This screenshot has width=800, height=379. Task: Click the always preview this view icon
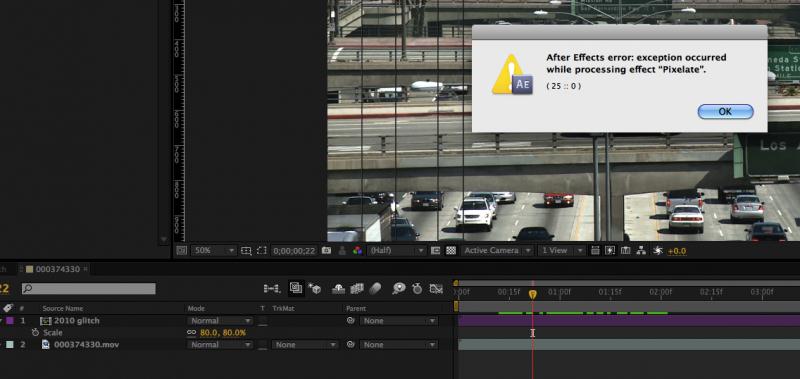[x=181, y=250]
